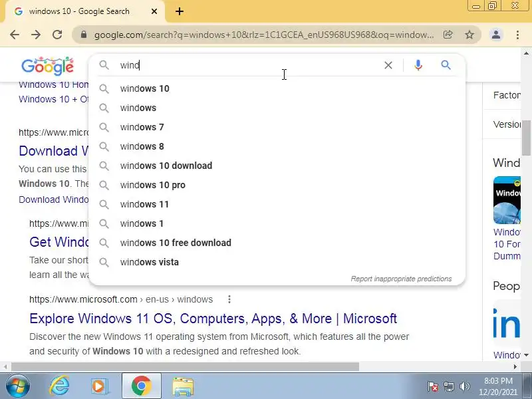Click the Google holiday logo
Viewport: 532px width, 399px height.
47,66
